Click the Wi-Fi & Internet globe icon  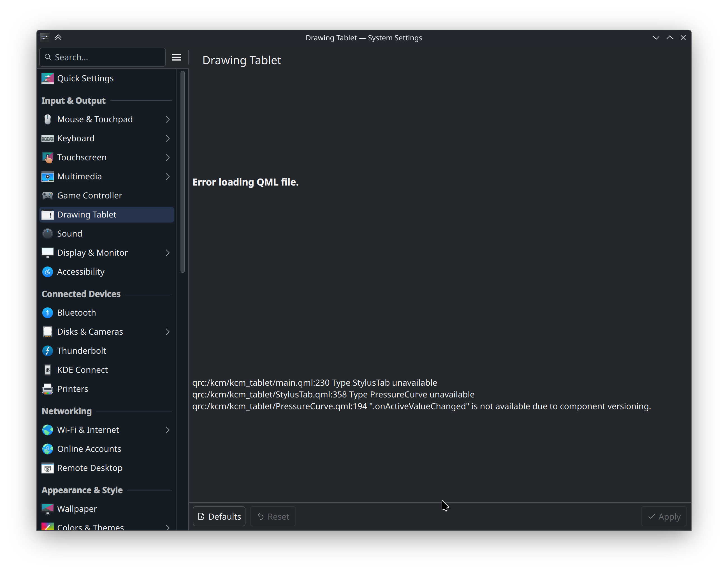(47, 430)
